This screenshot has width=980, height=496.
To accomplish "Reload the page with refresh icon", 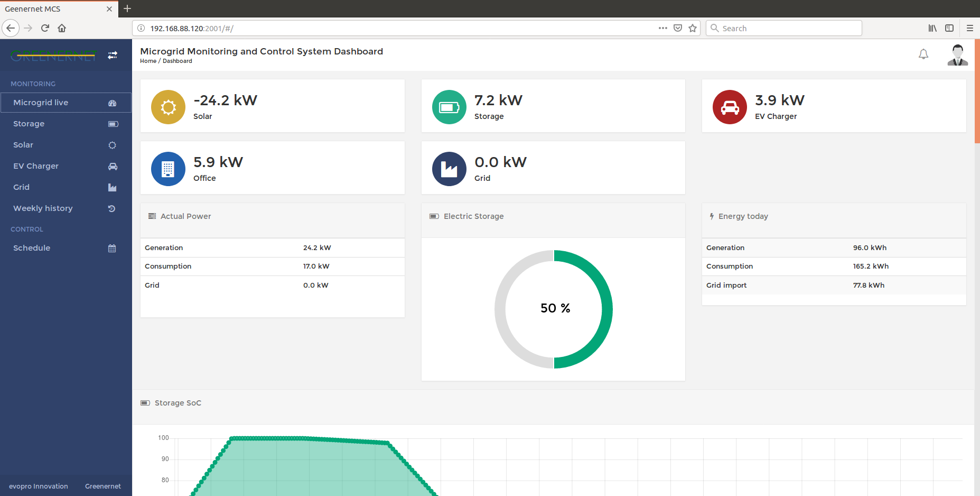I will pyautogui.click(x=45, y=28).
